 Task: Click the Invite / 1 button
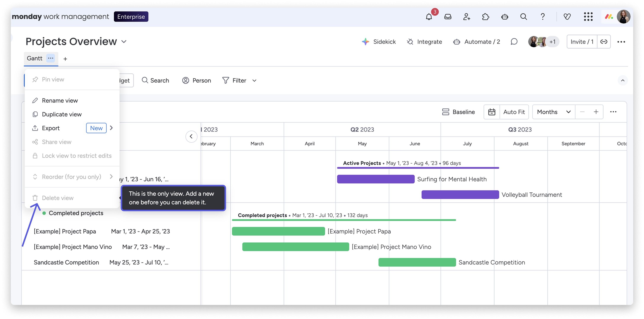click(x=582, y=42)
